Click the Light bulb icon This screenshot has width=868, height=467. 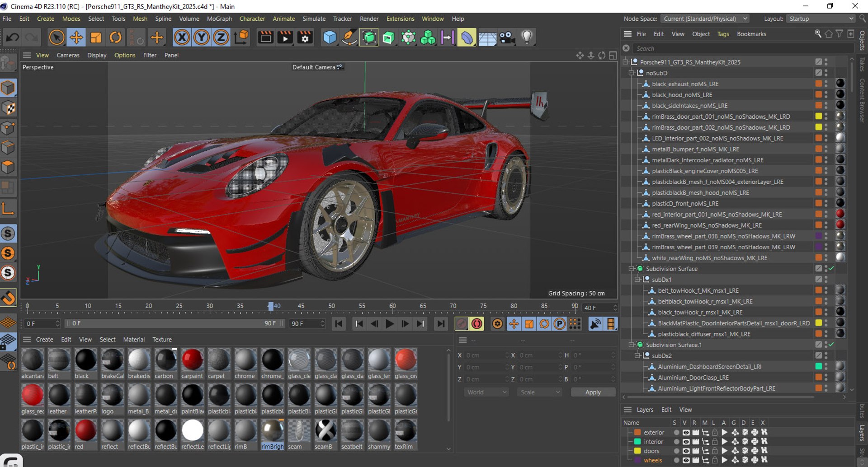pyautogui.click(x=527, y=37)
